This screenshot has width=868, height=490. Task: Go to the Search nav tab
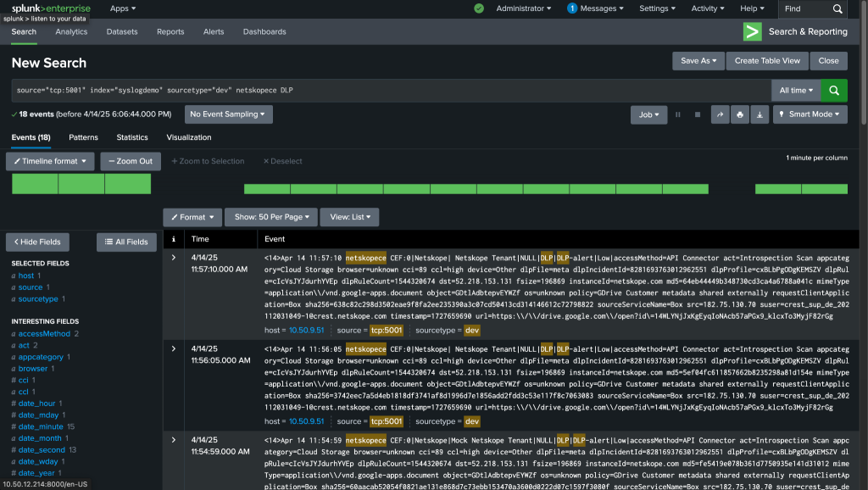click(24, 31)
